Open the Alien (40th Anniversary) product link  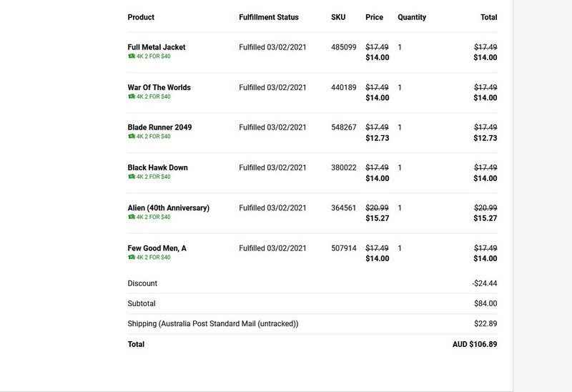[x=169, y=207]
